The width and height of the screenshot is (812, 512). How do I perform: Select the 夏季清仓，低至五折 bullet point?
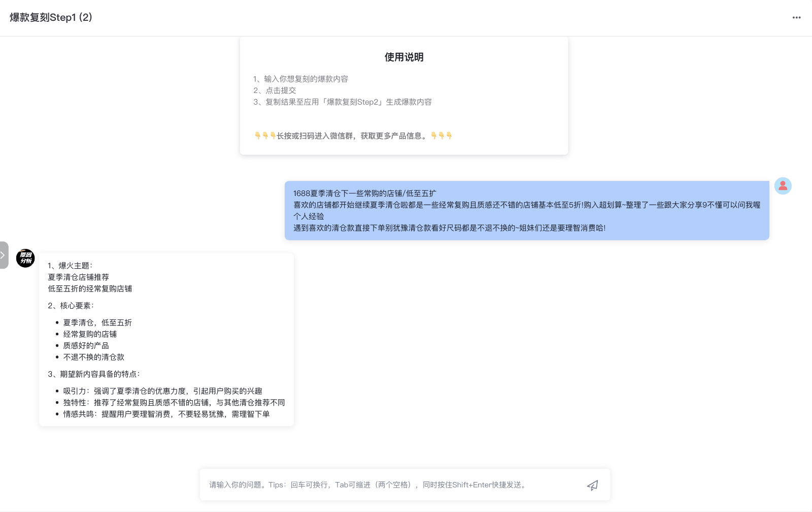coord(96,323)
